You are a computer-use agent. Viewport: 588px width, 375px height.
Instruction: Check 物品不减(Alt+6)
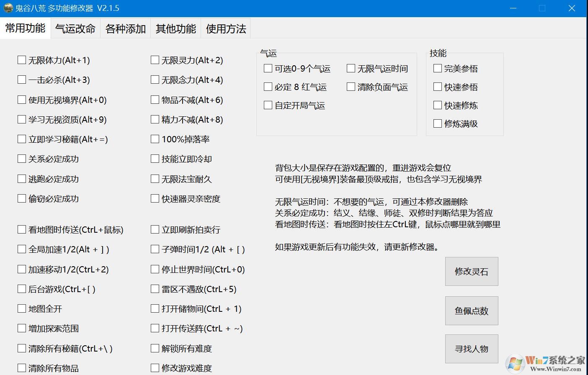click(155, 100)
